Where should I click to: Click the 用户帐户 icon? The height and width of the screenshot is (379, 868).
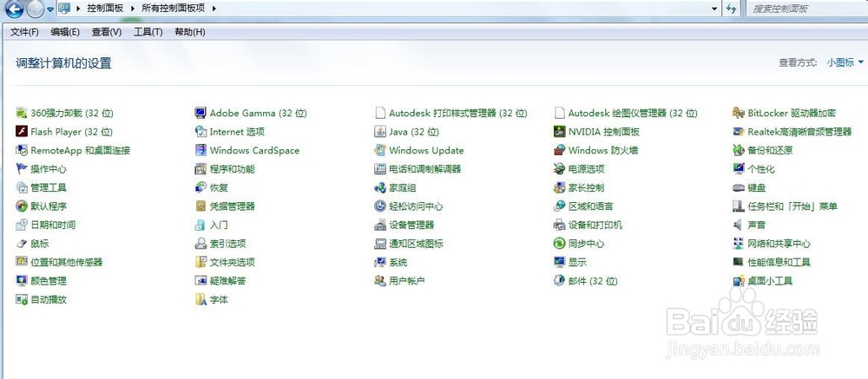click(380, 280)
